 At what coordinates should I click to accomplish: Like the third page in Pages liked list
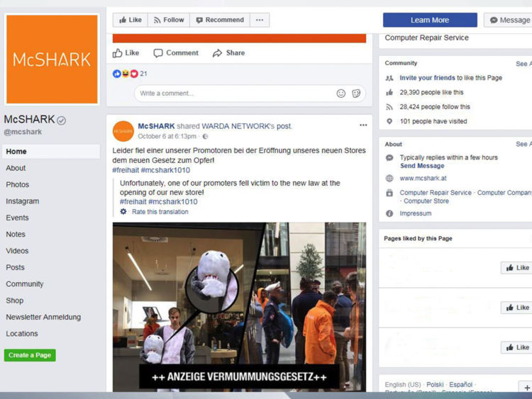516,347
